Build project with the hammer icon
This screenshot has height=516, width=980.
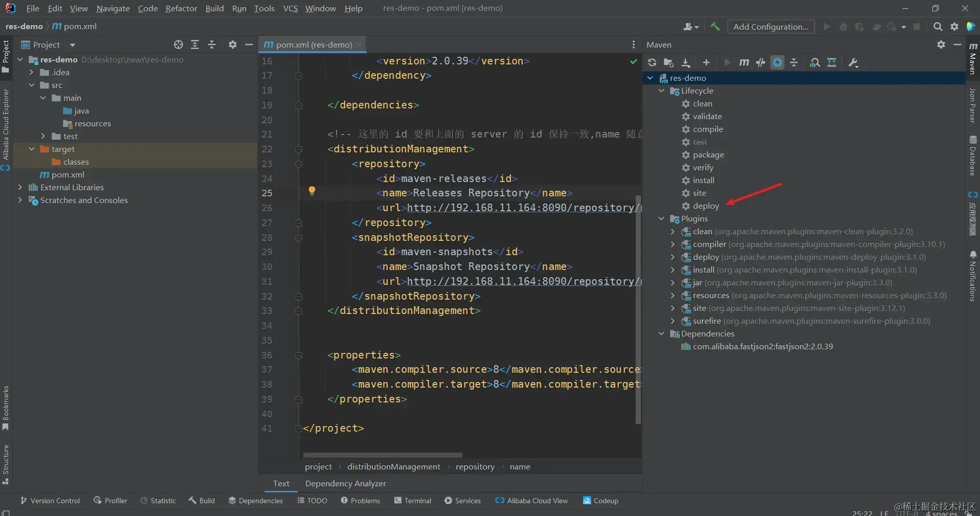[x=715, y=27]
